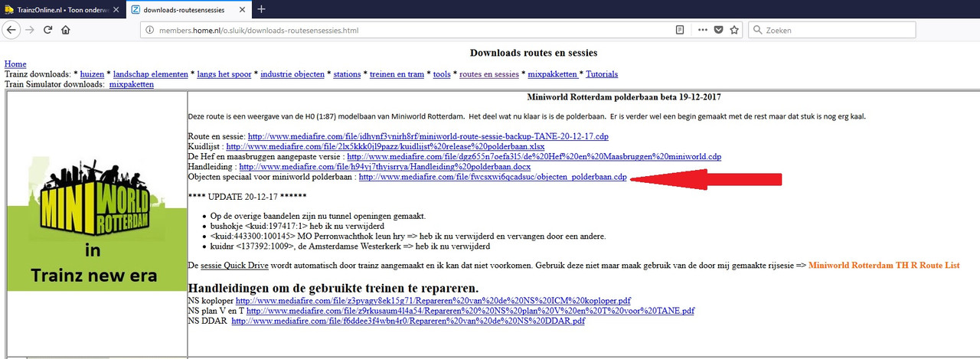Click the forward navigation arrow
The width and height of the screenshot is (980, 359).
[30, 30]
